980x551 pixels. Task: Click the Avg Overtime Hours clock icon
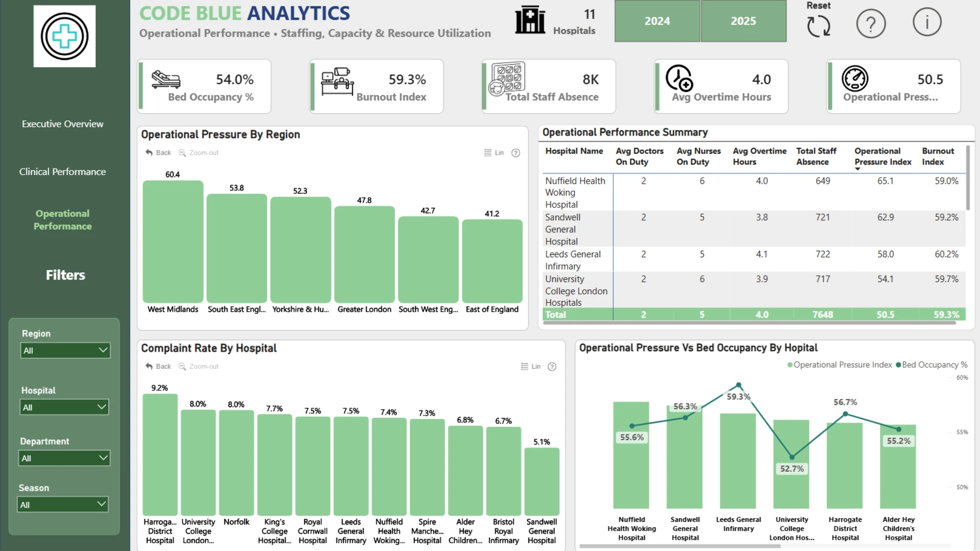(x=679, y=78)
